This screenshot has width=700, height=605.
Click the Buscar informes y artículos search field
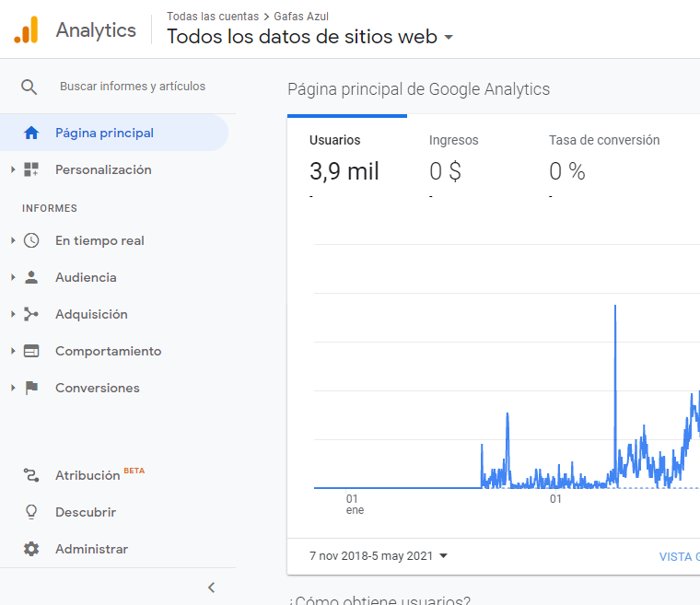[x=133, y=87]
